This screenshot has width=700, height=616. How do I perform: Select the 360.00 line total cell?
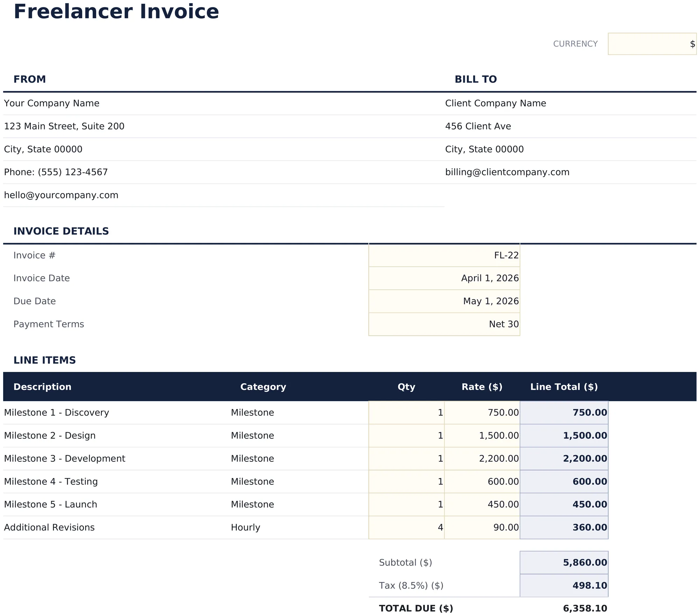point(564,527)
